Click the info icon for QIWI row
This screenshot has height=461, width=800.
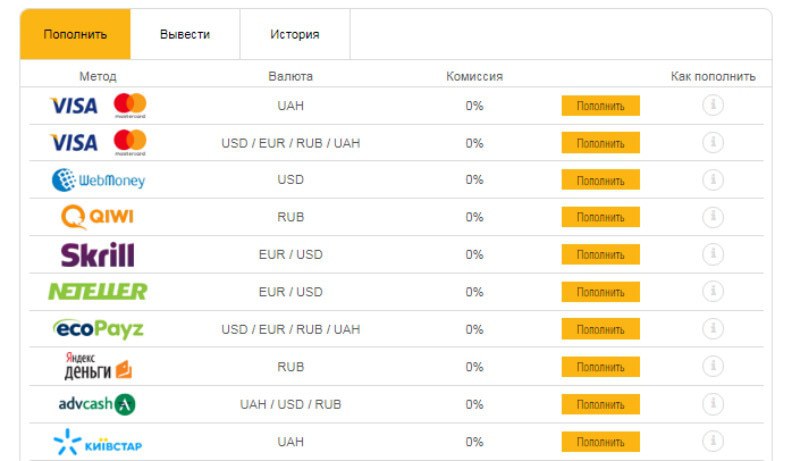(713, 217)
